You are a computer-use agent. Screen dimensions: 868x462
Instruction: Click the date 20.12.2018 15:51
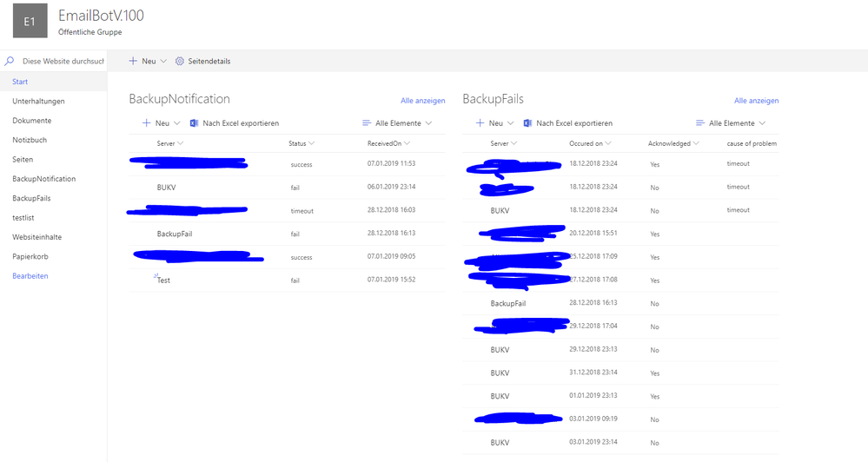593,233
